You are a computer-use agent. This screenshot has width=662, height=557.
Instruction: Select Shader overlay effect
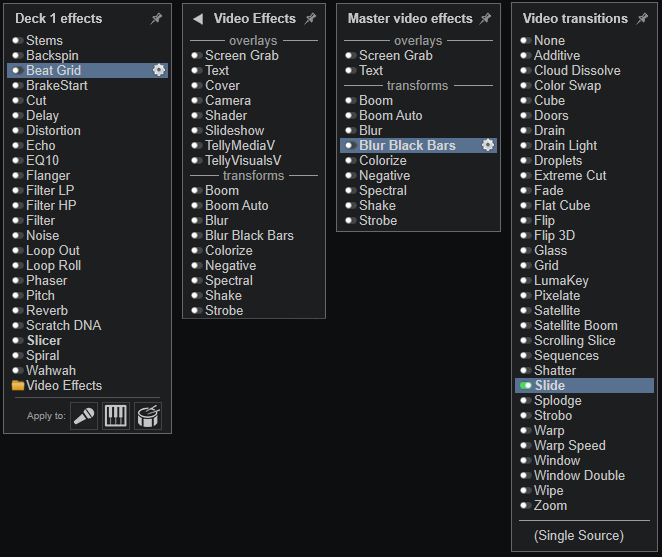tap(226, 115)
